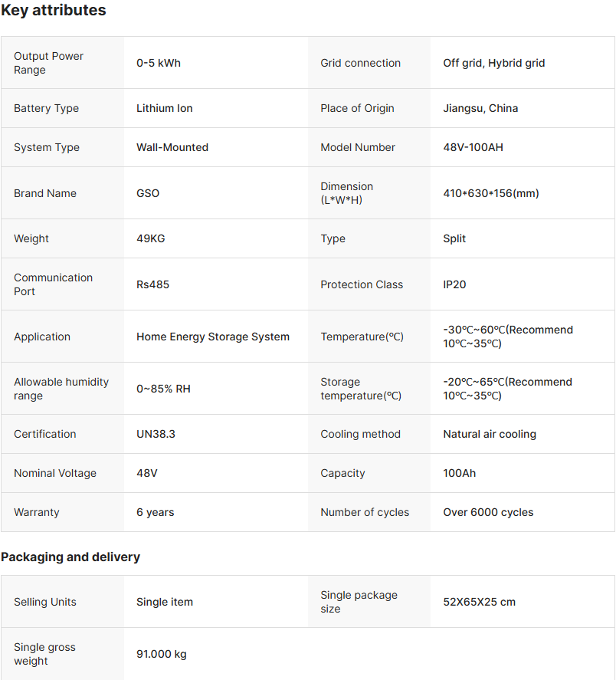Click the 52X65X25 cm package size
The width and height of the screenshot is (616, 680).
coord(479,602)
